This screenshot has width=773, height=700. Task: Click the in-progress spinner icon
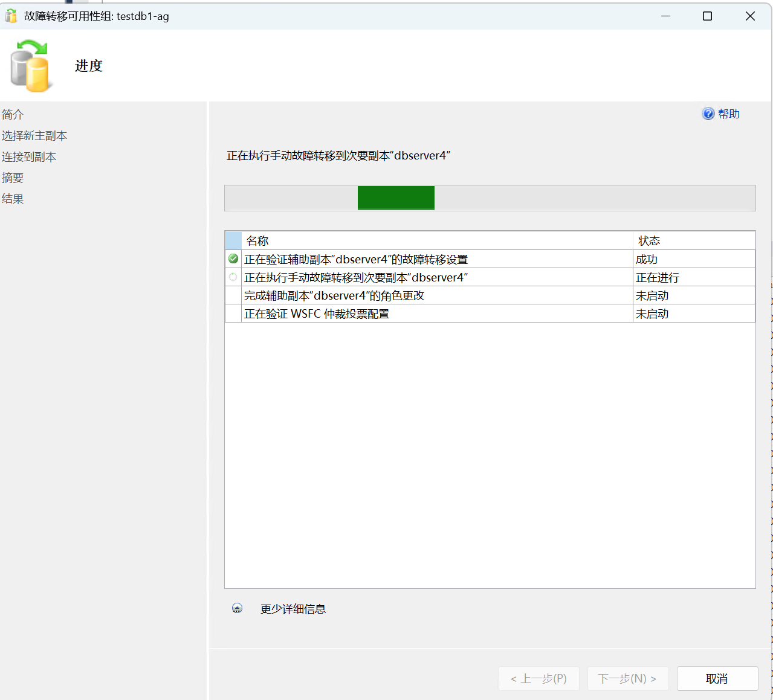click(x=233, y=277)
